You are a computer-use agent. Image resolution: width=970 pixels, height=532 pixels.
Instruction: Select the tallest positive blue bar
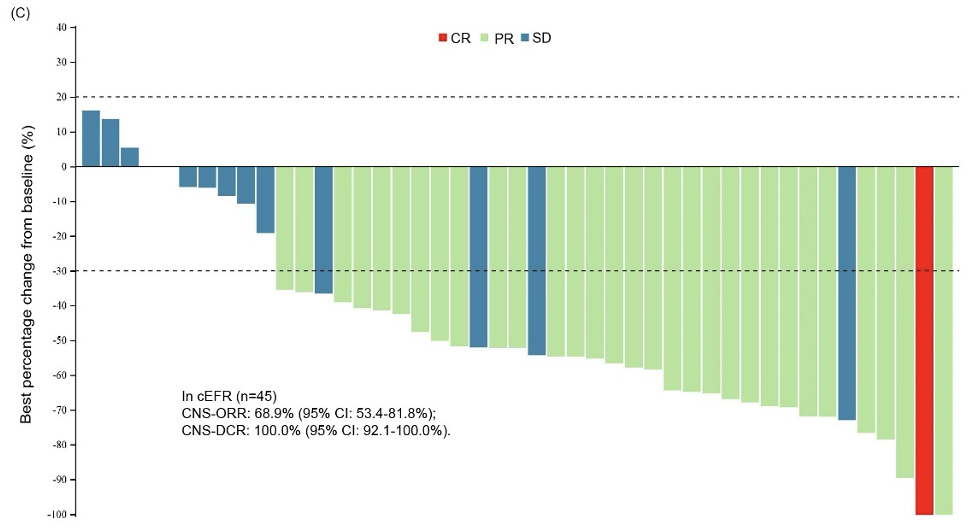[x=91, y=138]
